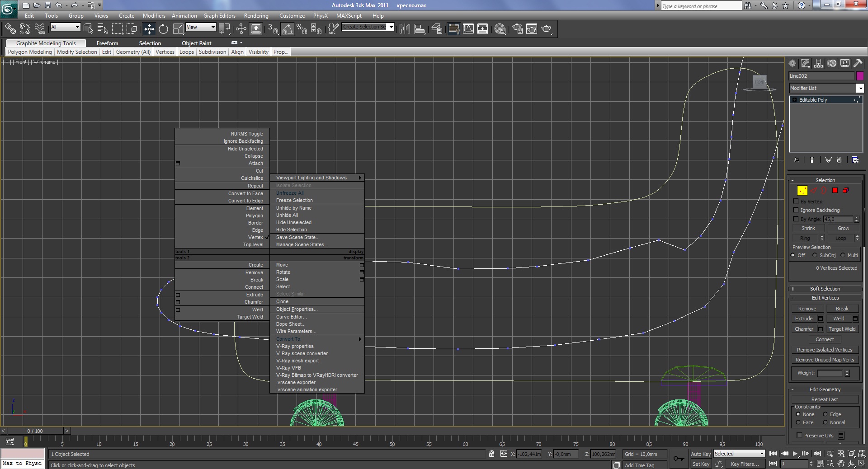
Task: Click the magenta object color swatch
Action: point(859,76)
